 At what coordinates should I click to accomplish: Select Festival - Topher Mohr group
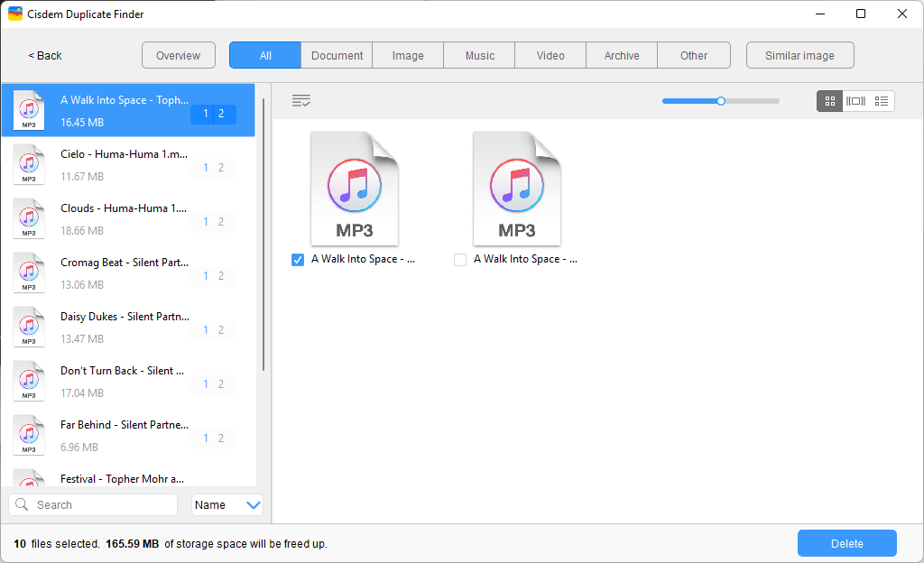(x=128, y=475)
